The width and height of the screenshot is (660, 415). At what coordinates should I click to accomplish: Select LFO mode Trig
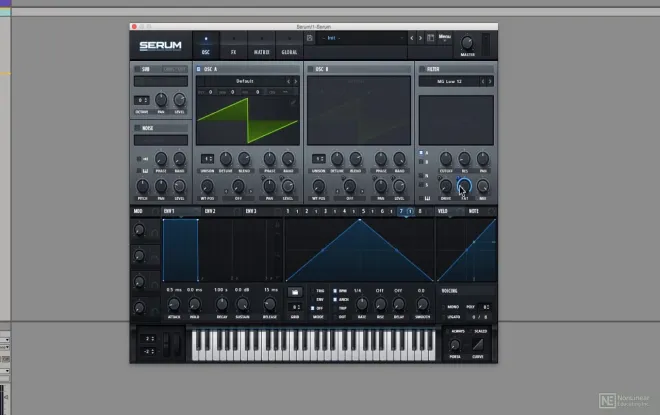[x=312, y=291]
